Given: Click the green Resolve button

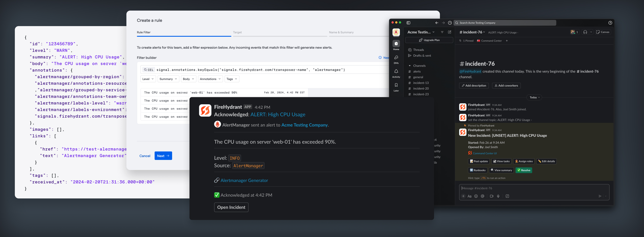Looking at the screenshot, I should click(x=524, y=170).
